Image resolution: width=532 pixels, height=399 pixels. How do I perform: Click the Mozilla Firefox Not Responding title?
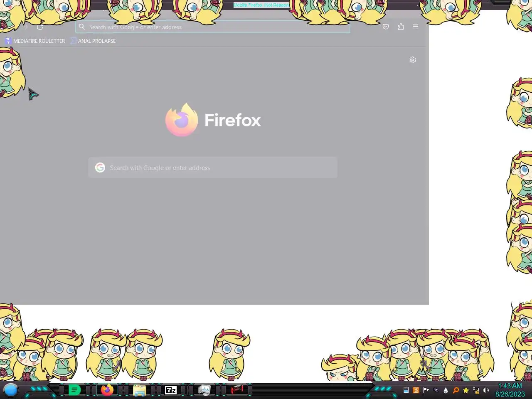[261, 5]
